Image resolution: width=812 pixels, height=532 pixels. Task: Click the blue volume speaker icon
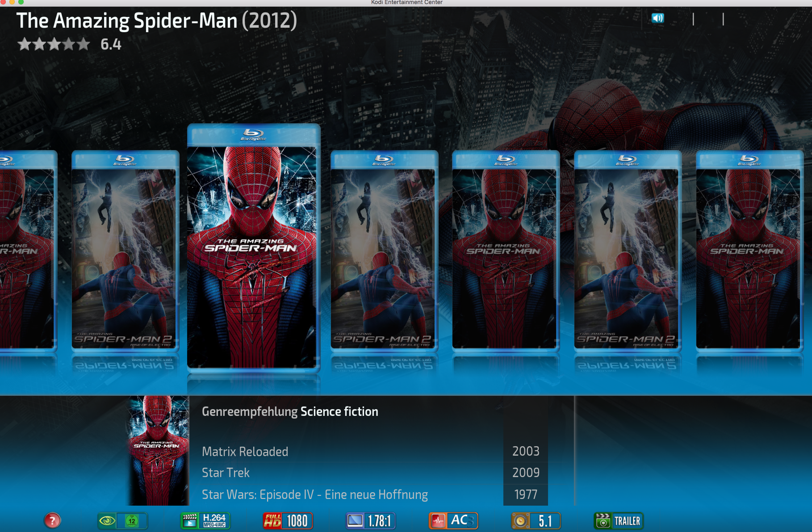coord(657,18)
